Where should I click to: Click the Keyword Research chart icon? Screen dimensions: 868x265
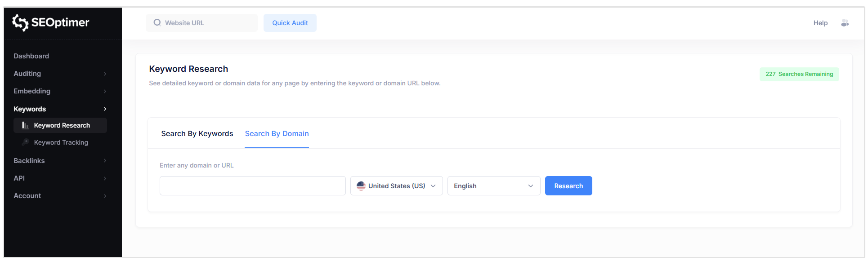(x=26, y=125)
